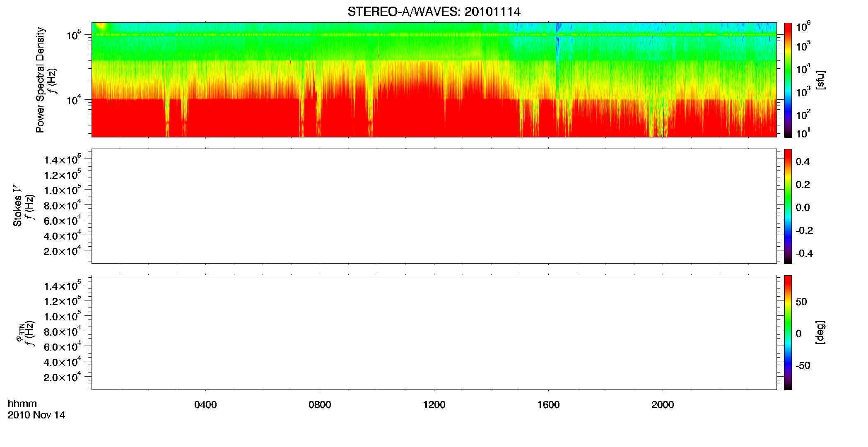This screenshot has width=868, height=447.
Task: Click the plot title STEREO-A/WAVES: 20101114
Action: (434, 12)
